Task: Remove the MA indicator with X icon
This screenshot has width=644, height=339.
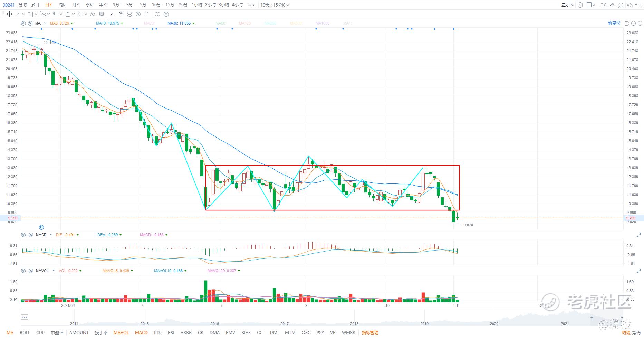Action: point(30,23)
